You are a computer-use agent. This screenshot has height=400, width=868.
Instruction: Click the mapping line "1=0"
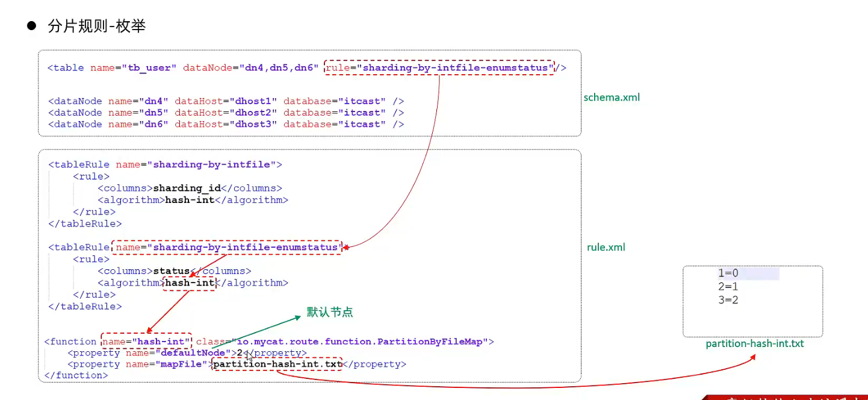tap(728, 273)
